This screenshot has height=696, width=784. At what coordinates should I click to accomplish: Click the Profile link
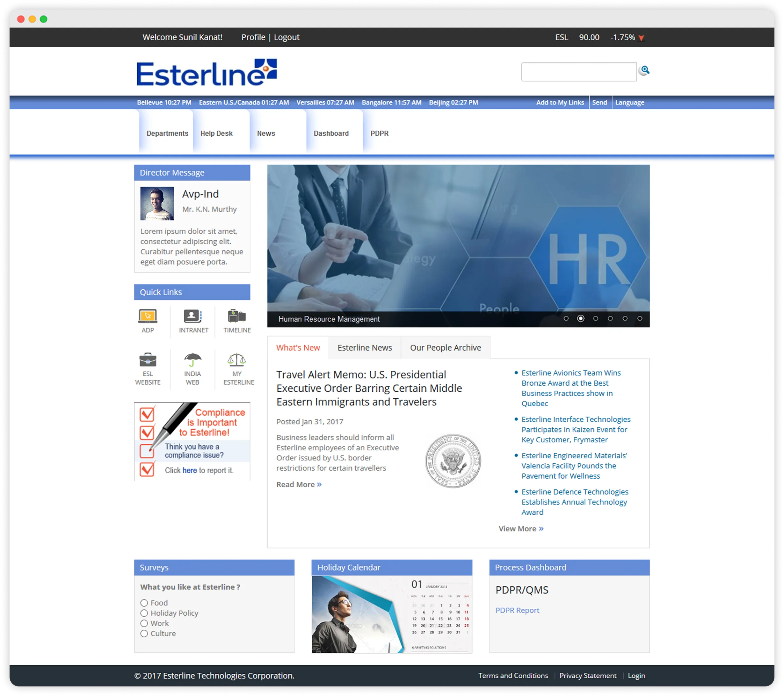[x=253, y=38]
